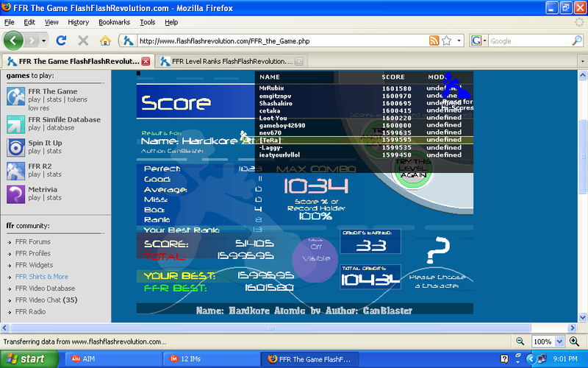This screenshot has width=588, height=368.
Task: Open FFR The Game sidebar icon
Action: pyautogui.click(x=16, y=97)
